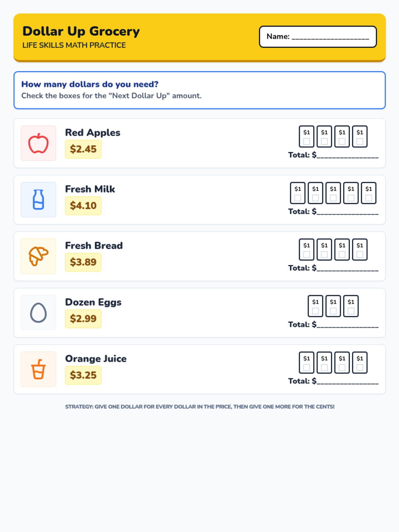
Task: Check third $1 box for Dozen Eggs
Action: pyautogui.click(x=351, y=311)
